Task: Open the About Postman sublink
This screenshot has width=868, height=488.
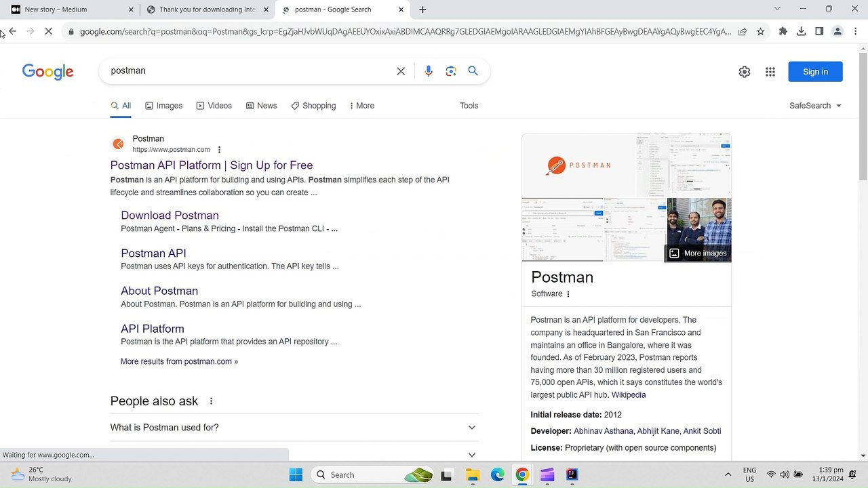Action: click(159, 291)
